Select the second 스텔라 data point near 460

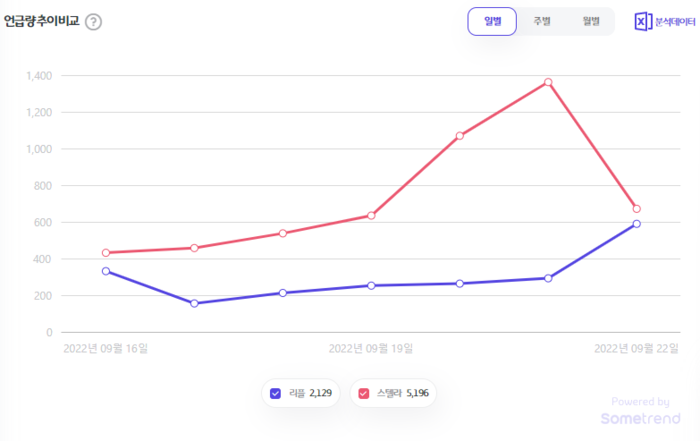tap(194, 248)
